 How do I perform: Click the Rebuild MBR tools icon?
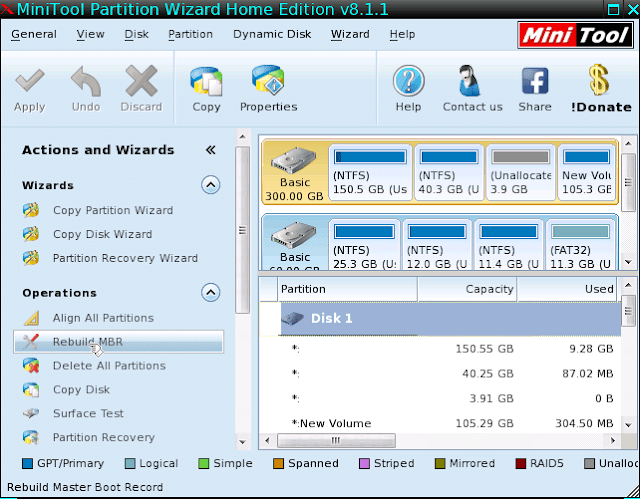click(x=31, y=342)
